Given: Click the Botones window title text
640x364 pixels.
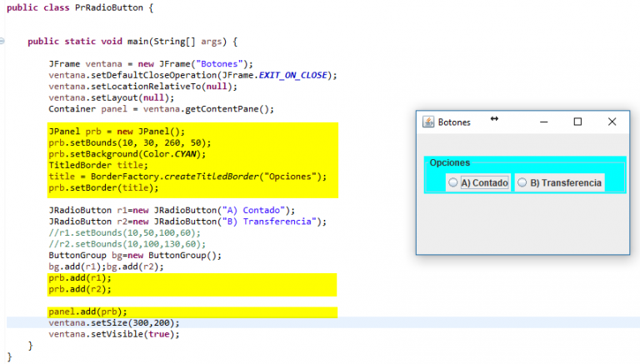Looking at the screenshot, I should pos(454,122).
